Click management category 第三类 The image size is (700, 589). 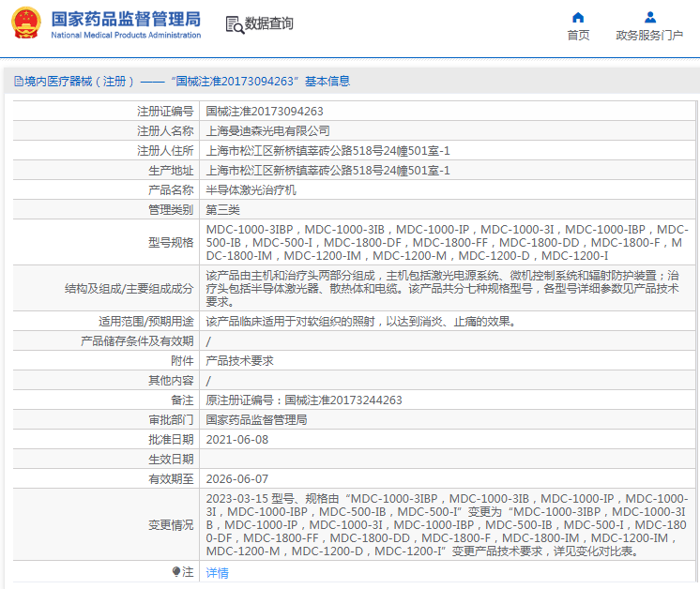point(222,210)
